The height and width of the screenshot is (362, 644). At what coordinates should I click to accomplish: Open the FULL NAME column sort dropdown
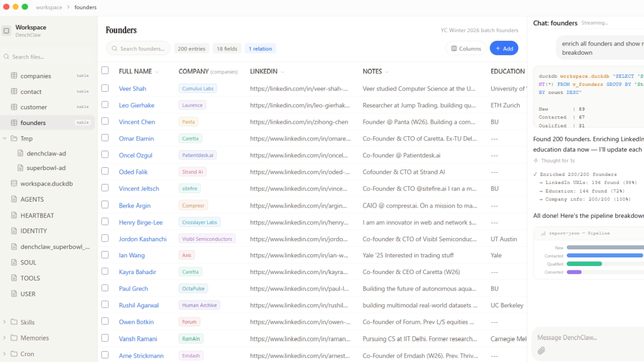click(x=157, y=72)
